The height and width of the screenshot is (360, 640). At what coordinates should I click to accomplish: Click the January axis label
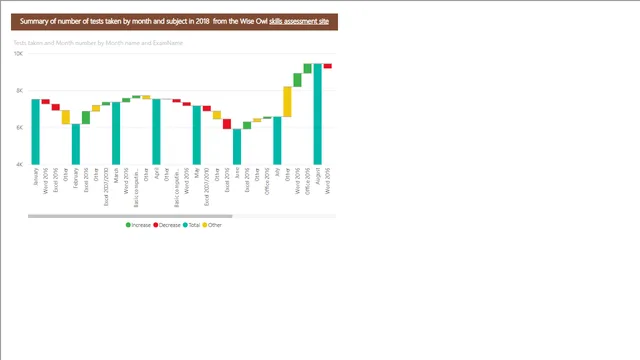[x=36, y=176]
